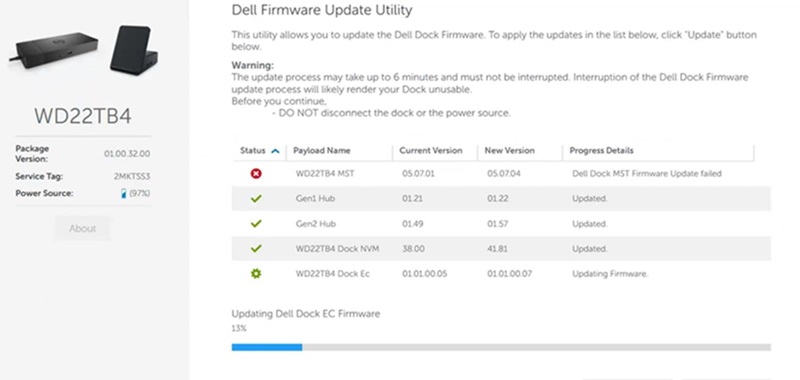Click the battery power source icon
The height and width of the screenshot is (380, 800).
123,194
